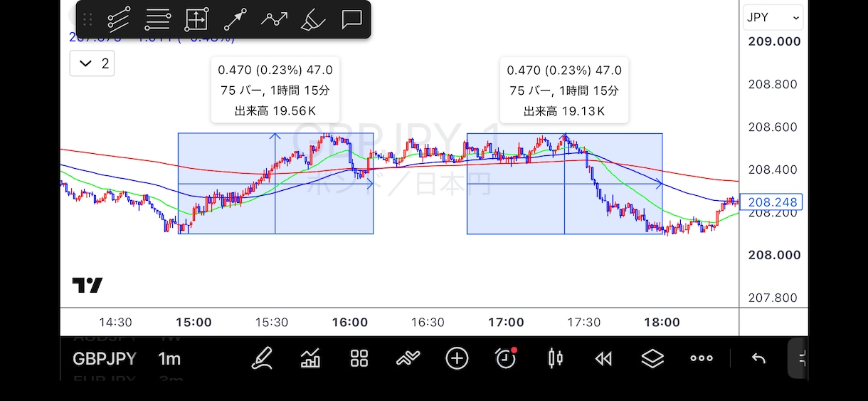Click the 16:00 time axis label
This screenshot has width=868, height=401.
(350, 322)
